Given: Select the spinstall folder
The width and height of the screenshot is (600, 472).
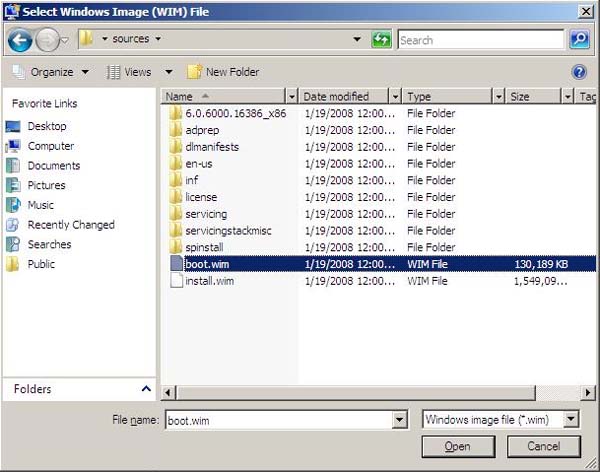Looking at the screenshot, I should tap(204, 247).
